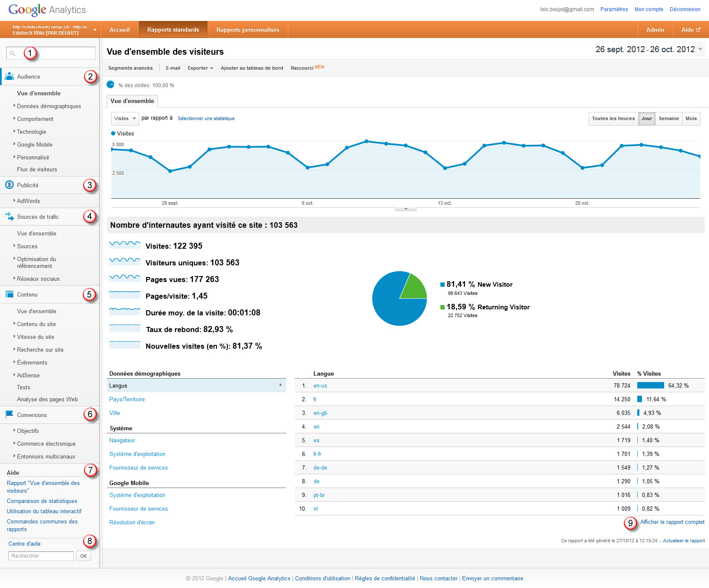Click the Returning Visitor green legend square
709x588 pixels.
point(442,307)
